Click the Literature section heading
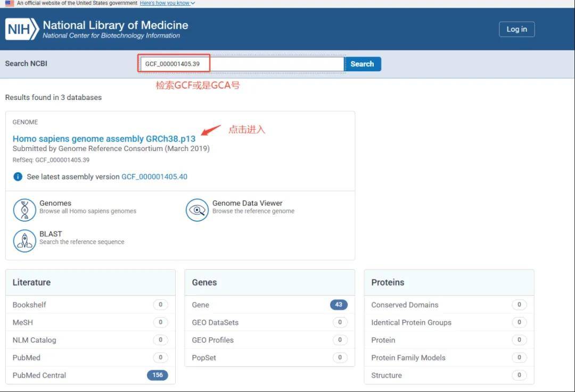575x392 pixels. pos(31,282)
